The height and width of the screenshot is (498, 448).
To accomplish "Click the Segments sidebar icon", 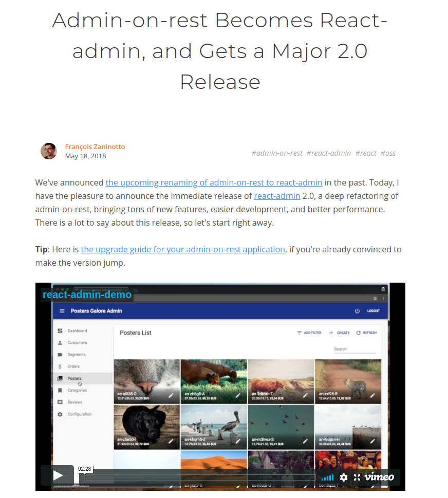I will pyautogui.click(x=60, y=355).
